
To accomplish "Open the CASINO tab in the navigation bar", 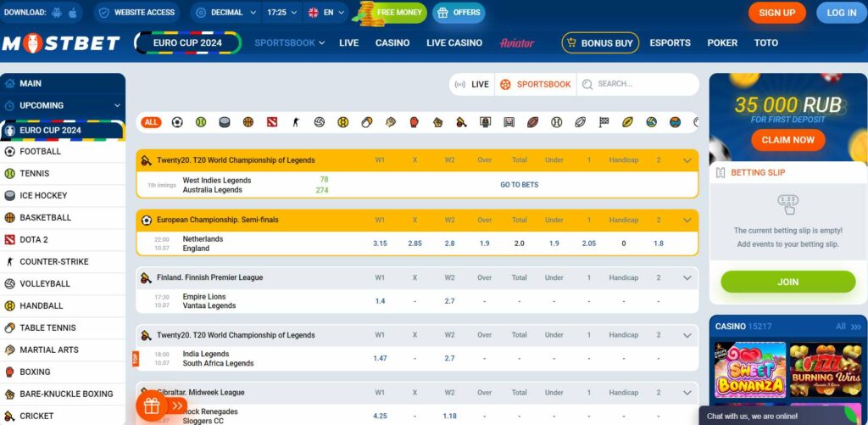I will point(392,42).
